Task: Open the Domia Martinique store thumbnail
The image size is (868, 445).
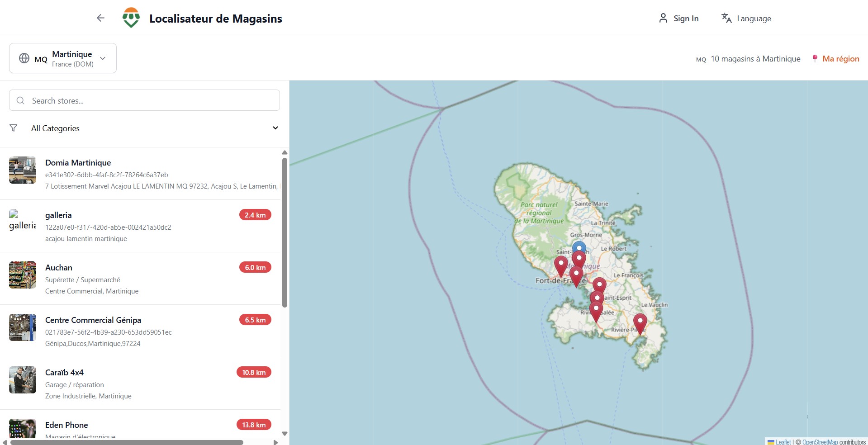Action: click(x=23, y=170)
